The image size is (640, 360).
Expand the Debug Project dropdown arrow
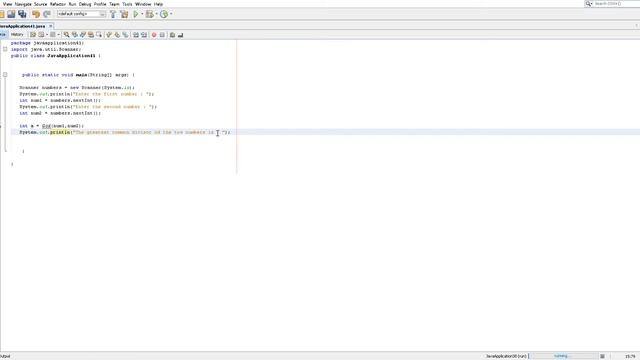(x=156, y=14)
